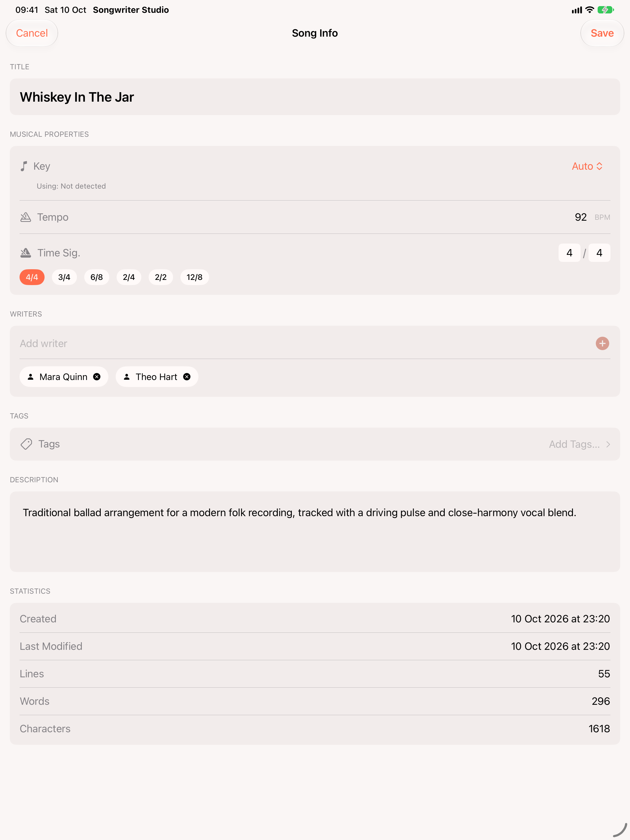Select the 3/4 time signature preset
Viewport: 630px width, 840px height.
coord(64,277)
